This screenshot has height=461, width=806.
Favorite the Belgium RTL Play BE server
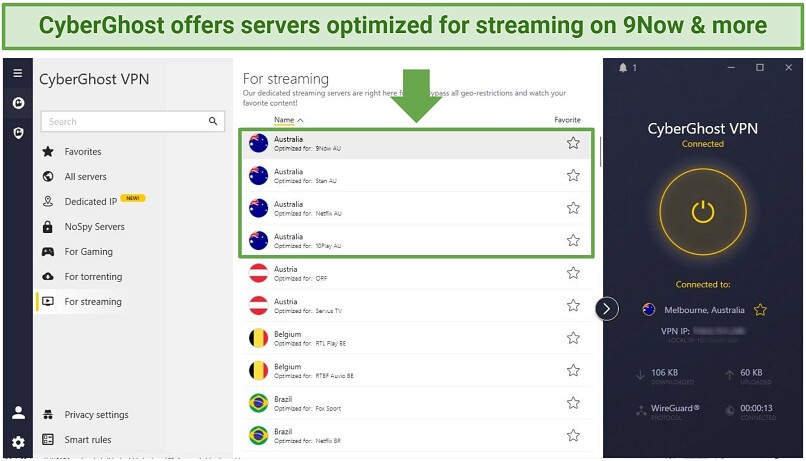click(573, 338)
